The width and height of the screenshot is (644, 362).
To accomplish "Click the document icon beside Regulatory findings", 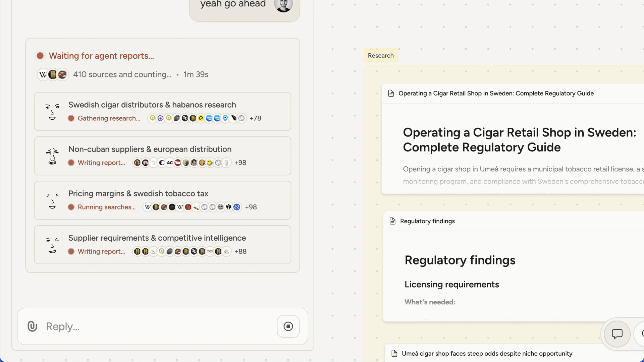I will click(x=392, y=221).
